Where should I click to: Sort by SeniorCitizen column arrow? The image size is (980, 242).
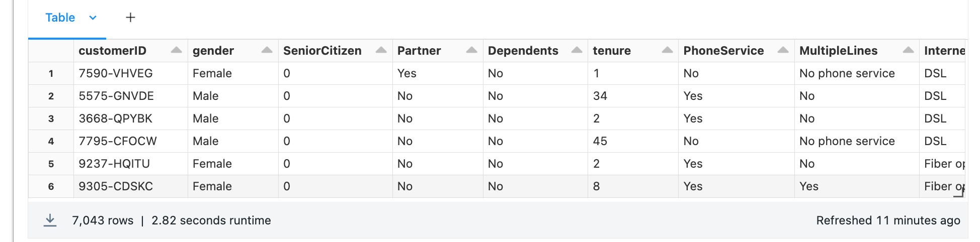(381, 50)
